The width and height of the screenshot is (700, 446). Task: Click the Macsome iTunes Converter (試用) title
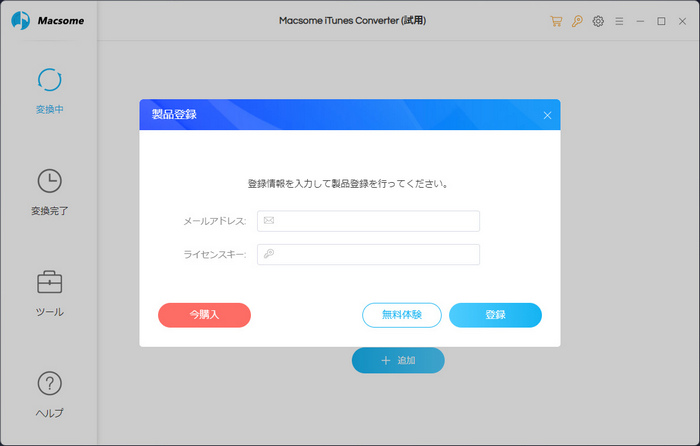[352, 21]
